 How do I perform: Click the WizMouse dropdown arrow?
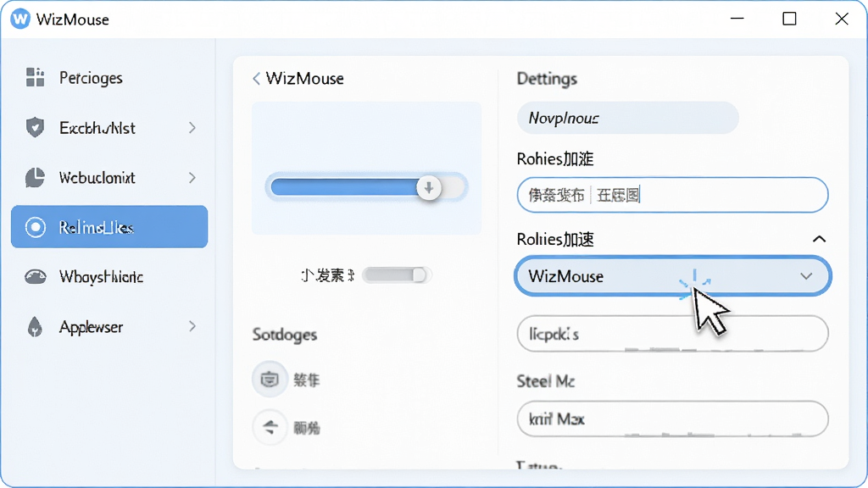(x=806, y=276)
